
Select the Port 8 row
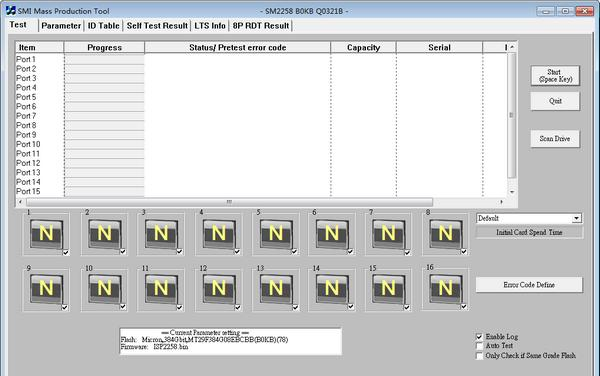261,125
